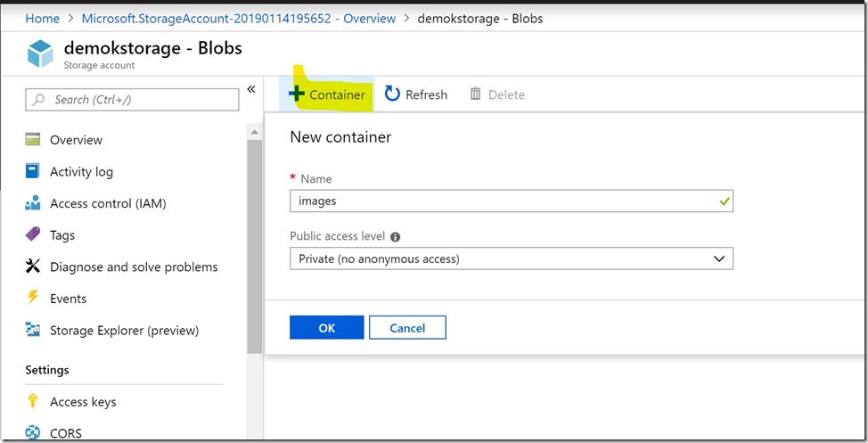Click the Overview sidebar icon

coord(33,139)
